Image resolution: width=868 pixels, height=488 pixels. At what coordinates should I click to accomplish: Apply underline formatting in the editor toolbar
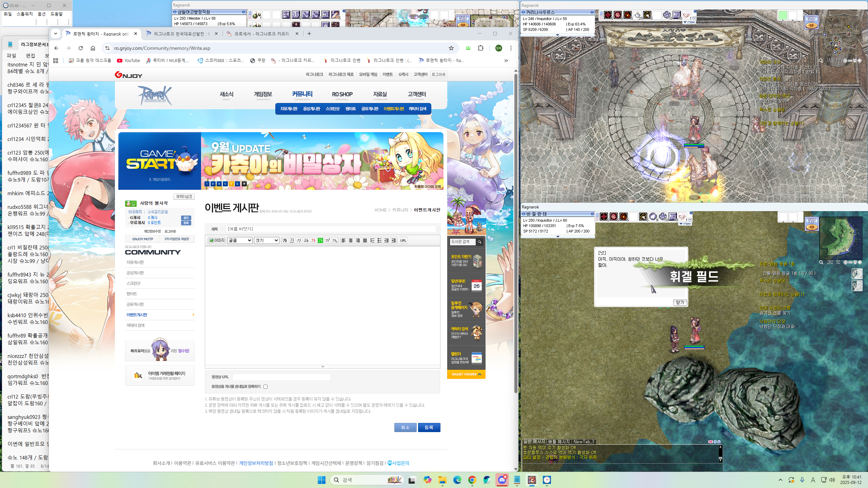292,240
